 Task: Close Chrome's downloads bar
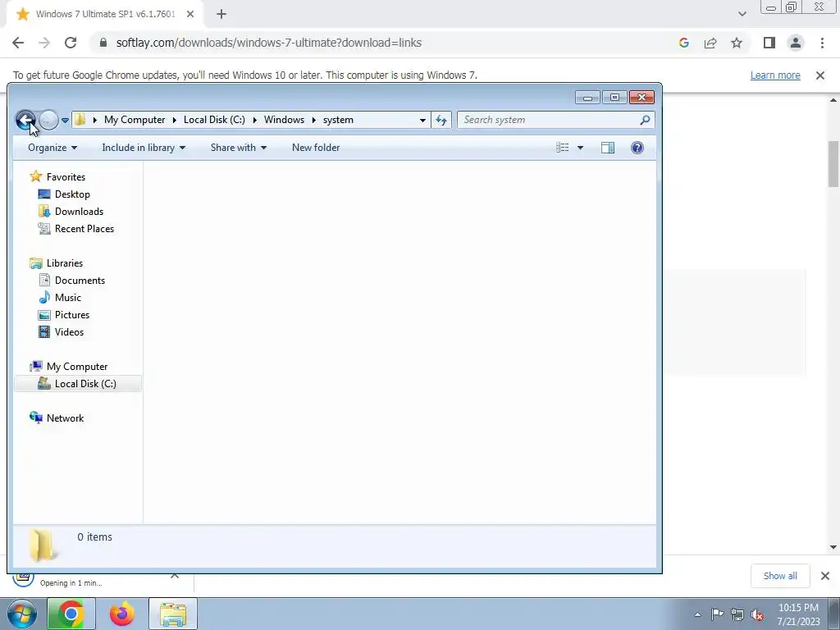[x=825, y=576]
